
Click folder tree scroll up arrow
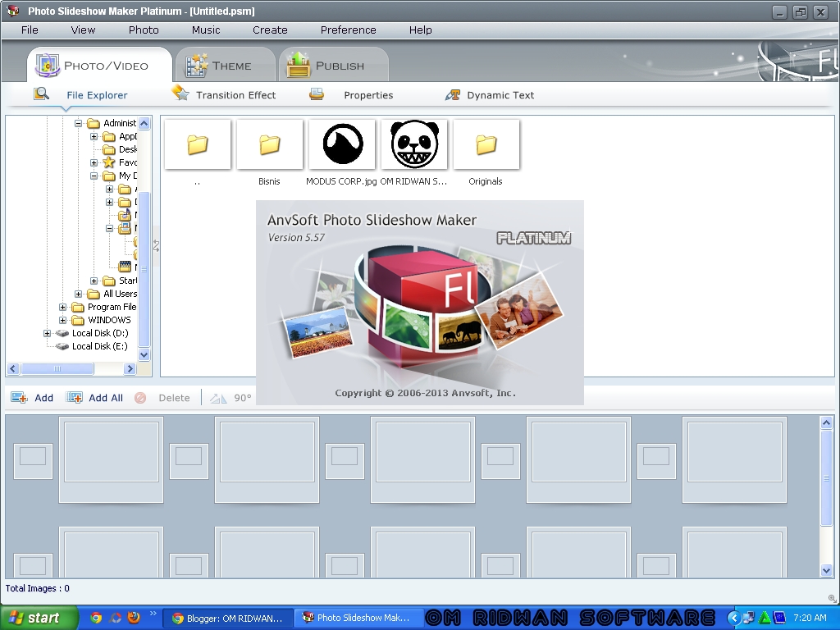144,123
